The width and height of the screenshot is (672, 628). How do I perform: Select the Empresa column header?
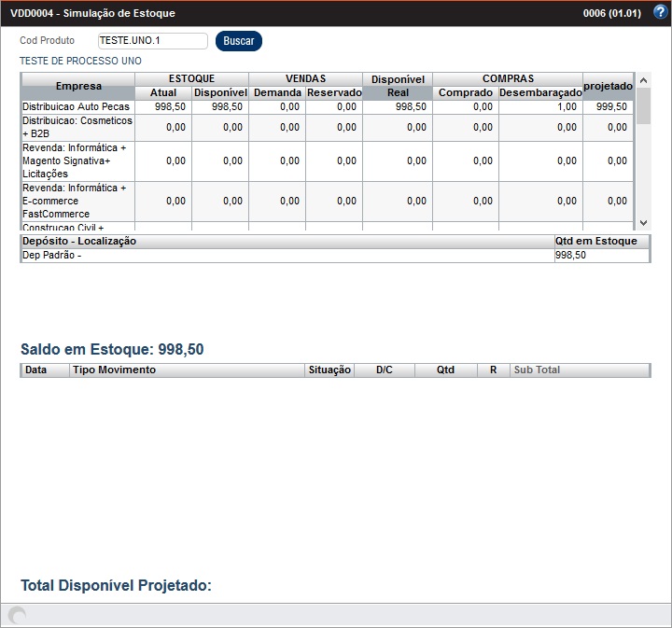78,86
